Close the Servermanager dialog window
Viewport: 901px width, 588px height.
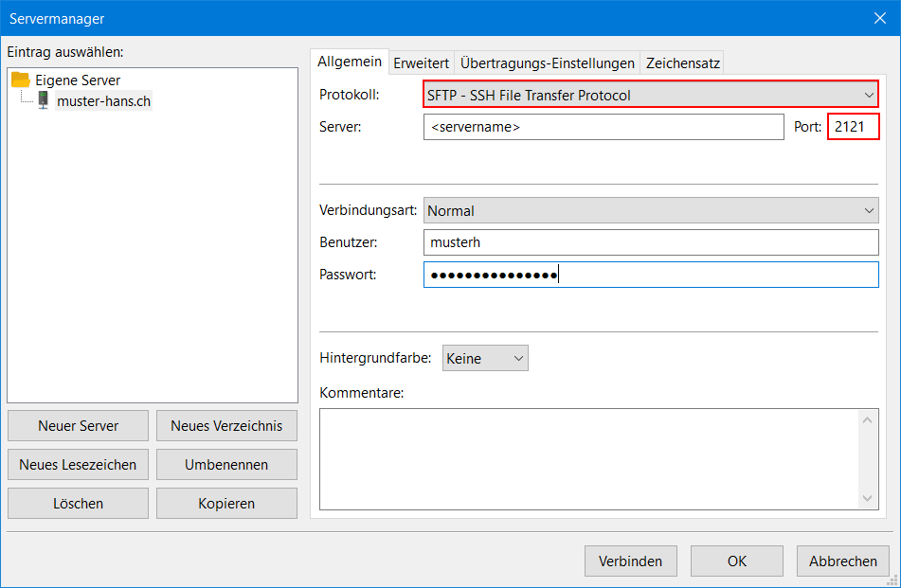point(879,18)
